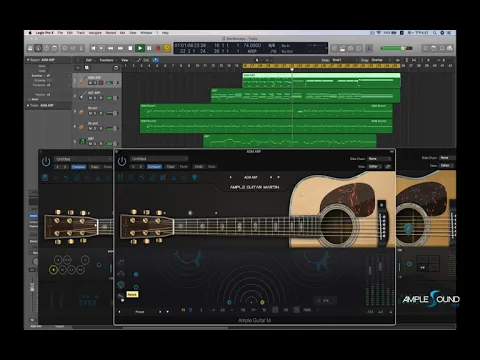Open the File menu
The image size is (480, 360).
pos(60,33)
